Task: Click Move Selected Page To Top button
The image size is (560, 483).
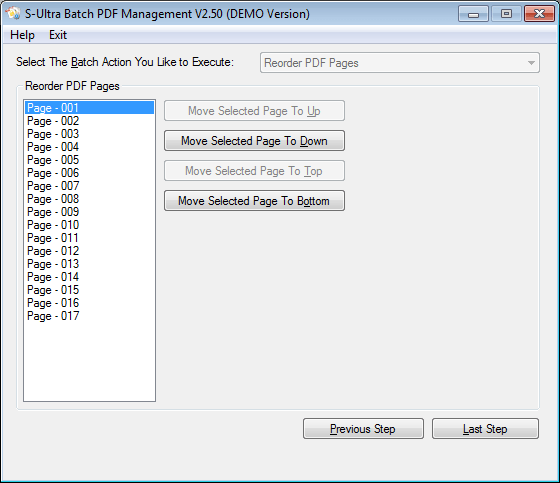Action: pos(254,171)
